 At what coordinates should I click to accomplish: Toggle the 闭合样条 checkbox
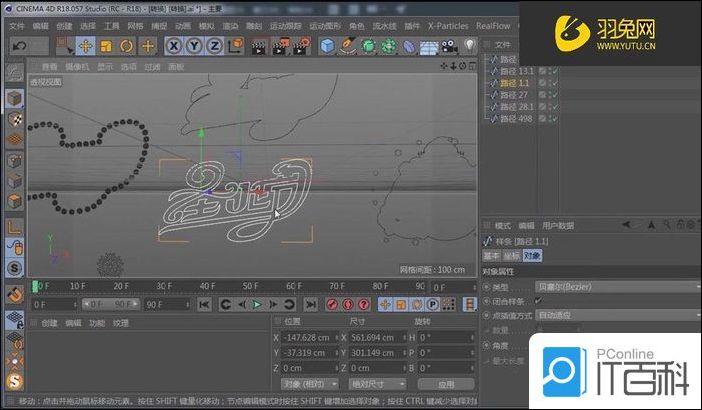[540, 300]
